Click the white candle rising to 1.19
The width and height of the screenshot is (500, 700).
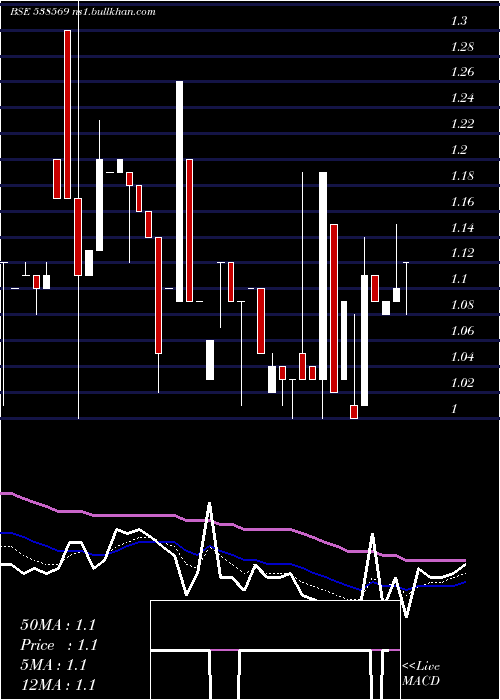coord(323,276)
